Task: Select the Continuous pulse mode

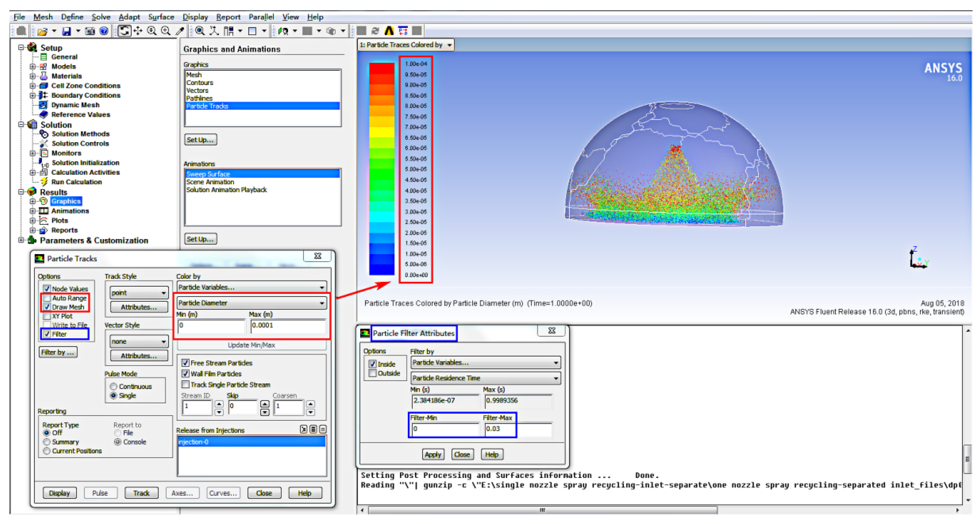Action: [x=113, y=386]
